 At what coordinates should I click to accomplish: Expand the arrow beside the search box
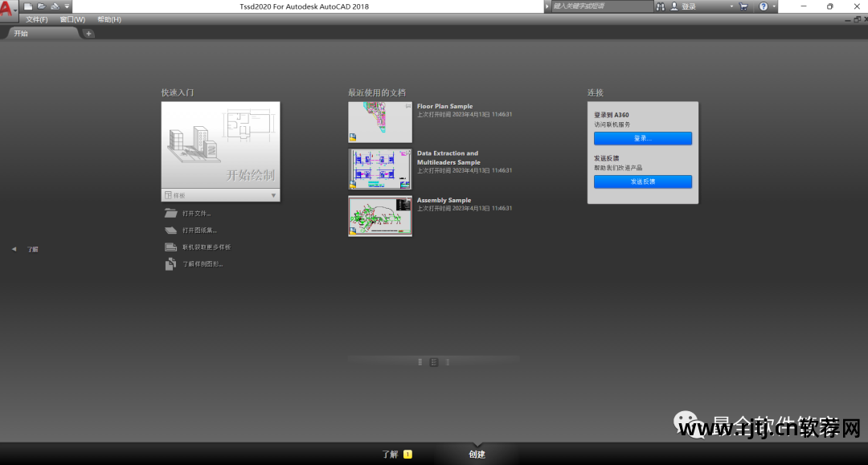(547, 6)
